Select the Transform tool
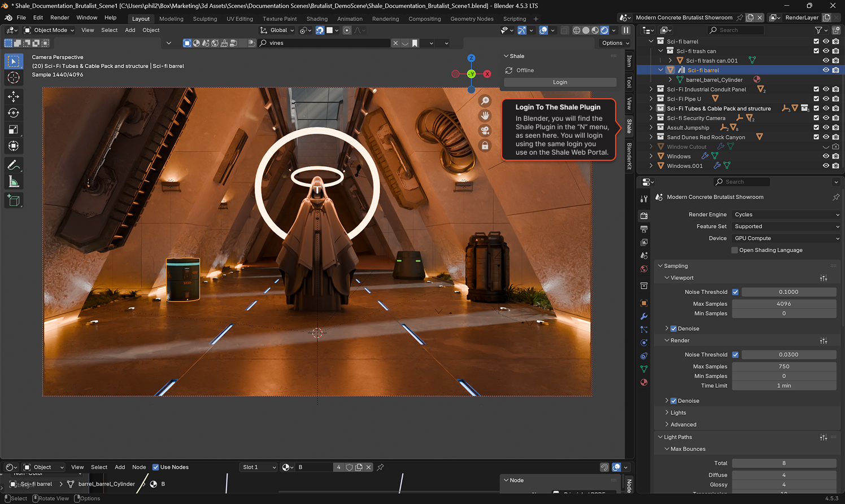Viewport: 845px width, 504px height. (14, 146)
